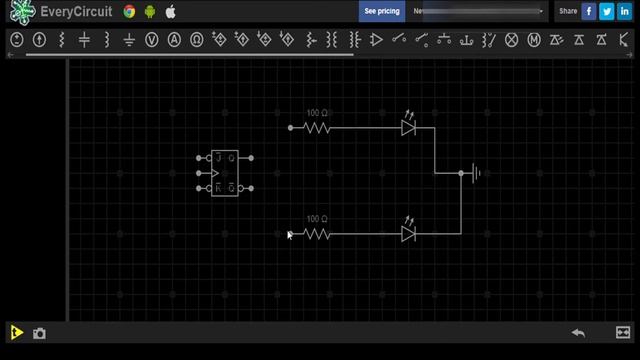Viewport: 640px width, 360px height.
Task: Select the center-tapped transformer component
Action: point(355,40)
